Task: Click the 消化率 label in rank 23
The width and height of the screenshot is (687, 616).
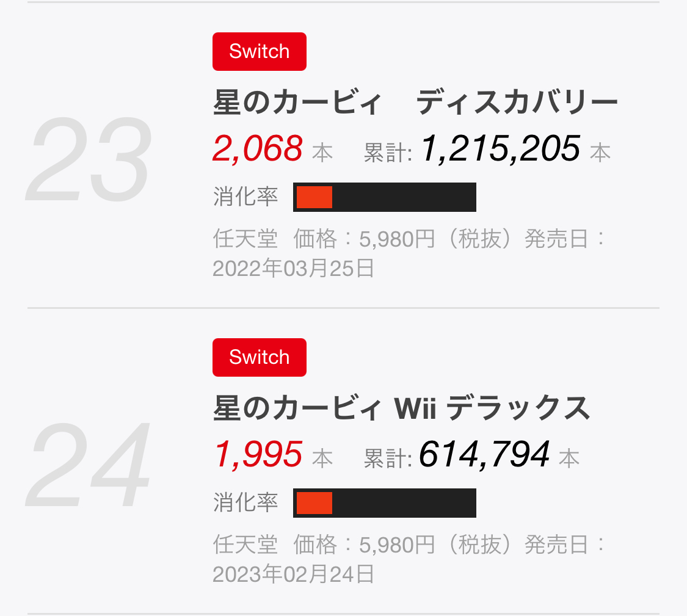Action: (245, 197)
